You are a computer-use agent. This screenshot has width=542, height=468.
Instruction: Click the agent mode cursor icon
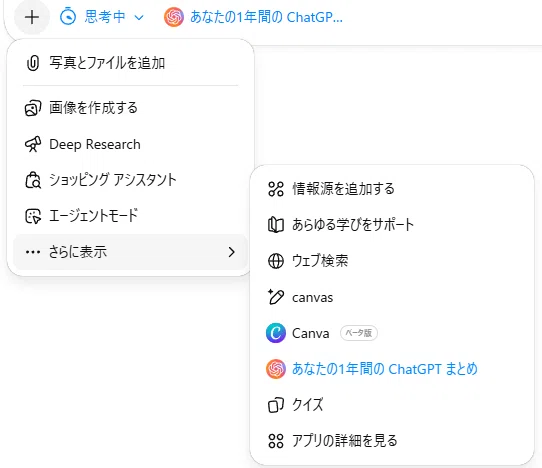point(33,216)
